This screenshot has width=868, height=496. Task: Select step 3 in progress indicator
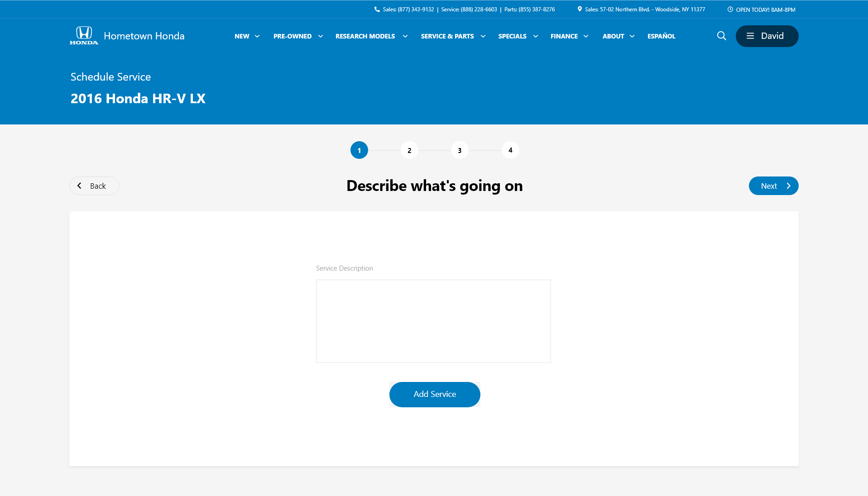(x=460, y=150)
